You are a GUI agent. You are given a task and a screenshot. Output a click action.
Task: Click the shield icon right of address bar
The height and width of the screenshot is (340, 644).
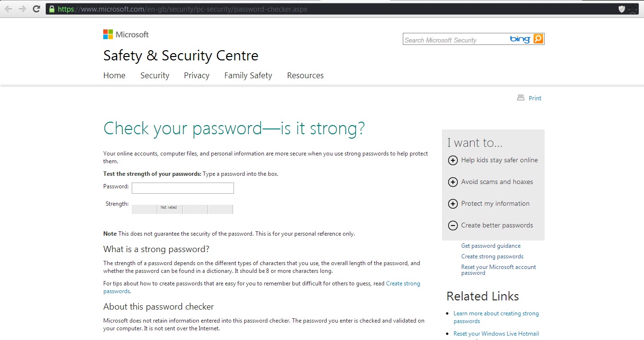(x=622, y=8)
